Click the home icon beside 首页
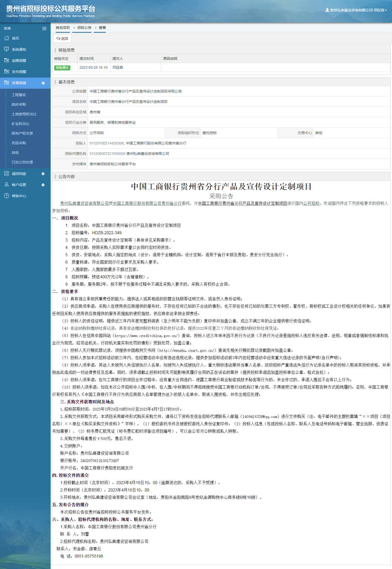 click(7, 38)
